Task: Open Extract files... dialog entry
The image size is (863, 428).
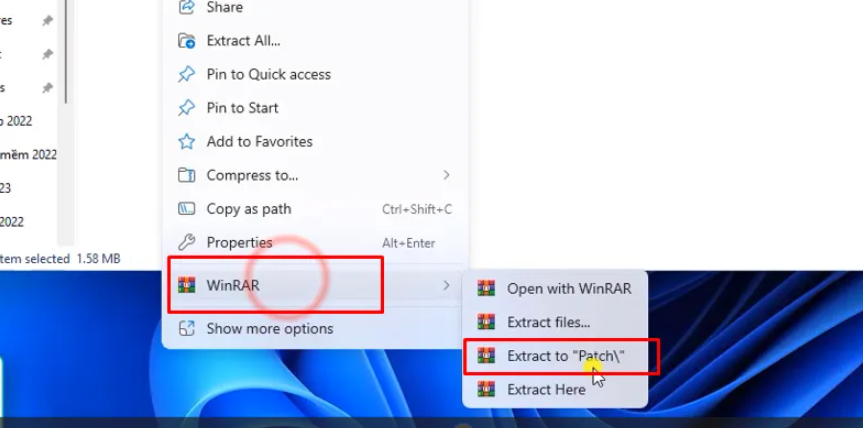Action: coord(555,322)
